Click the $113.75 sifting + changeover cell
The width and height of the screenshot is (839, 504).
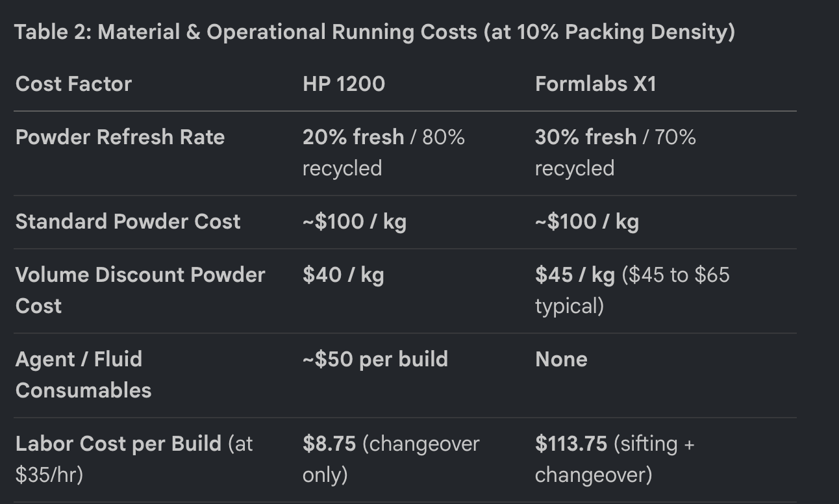615,459
